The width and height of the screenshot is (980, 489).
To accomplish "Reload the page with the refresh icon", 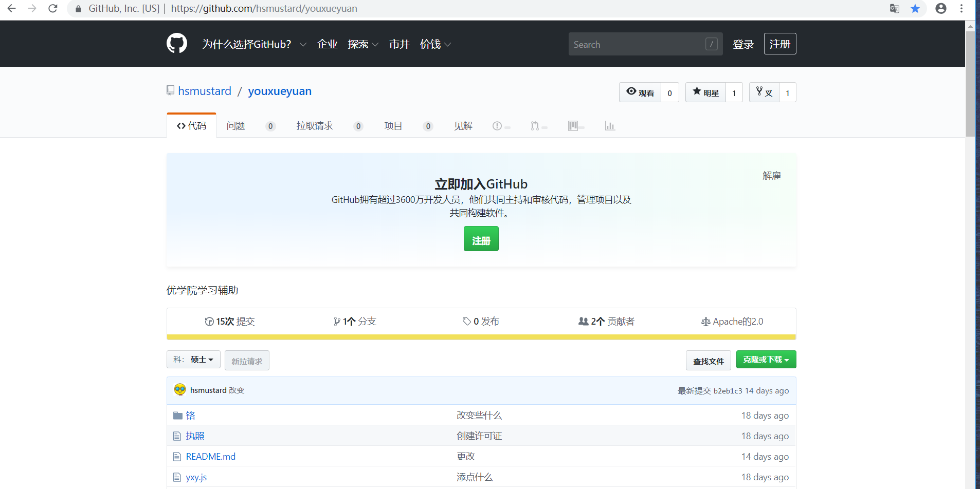I will click(x=52, y=9).
